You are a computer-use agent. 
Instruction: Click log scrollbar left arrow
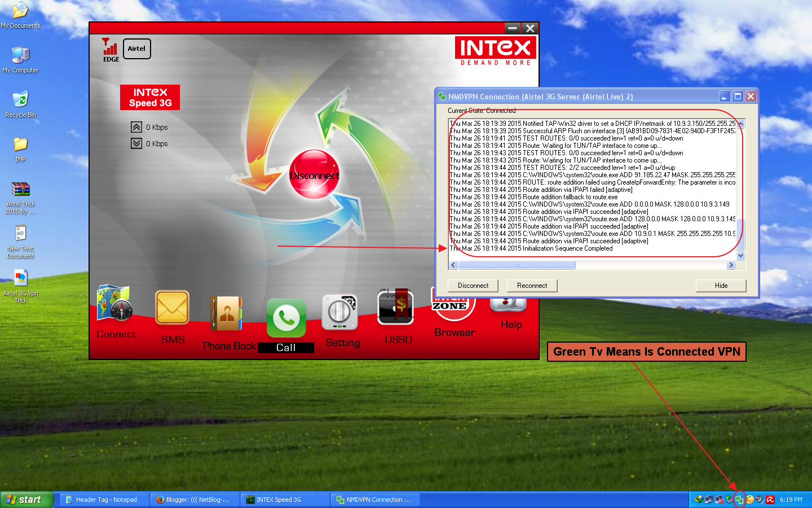[x=453, y=265]
